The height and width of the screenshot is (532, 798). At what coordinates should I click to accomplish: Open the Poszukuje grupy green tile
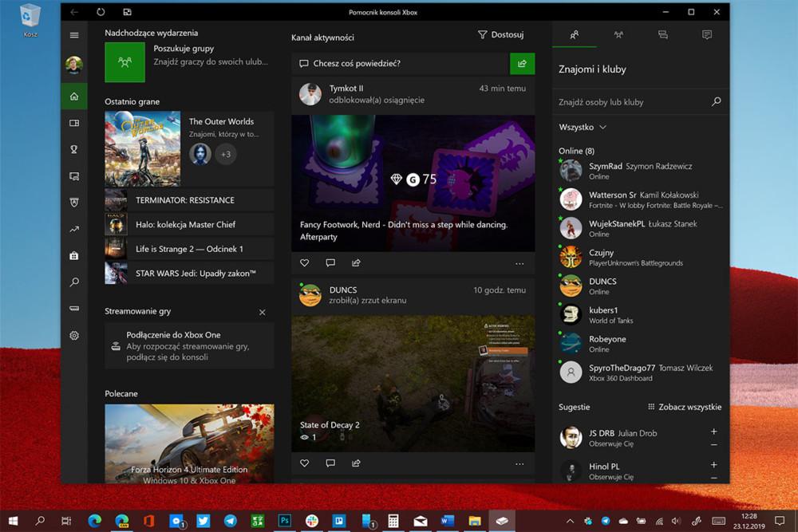[124, 62]
